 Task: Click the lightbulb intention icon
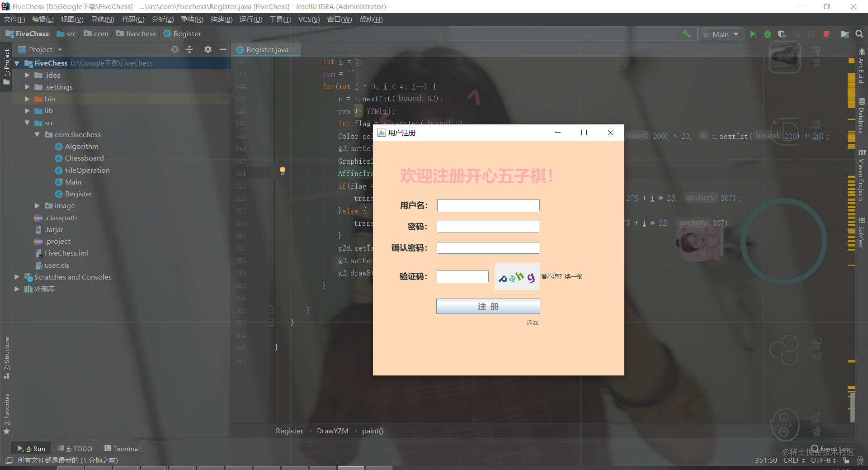point(283,171)
